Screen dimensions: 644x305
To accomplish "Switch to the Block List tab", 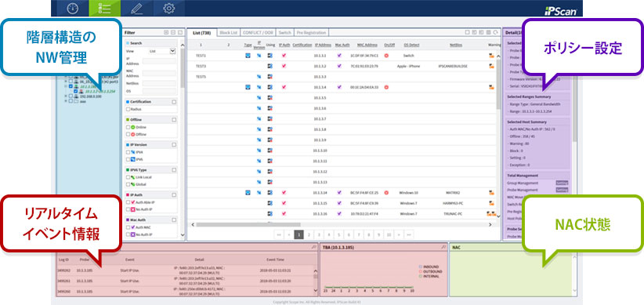I will [x=228, y=32].
